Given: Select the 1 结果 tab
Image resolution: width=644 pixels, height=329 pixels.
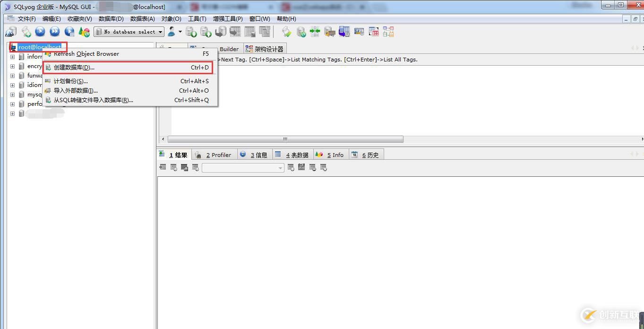Looking at the screenshot, I should click(174, 155).
